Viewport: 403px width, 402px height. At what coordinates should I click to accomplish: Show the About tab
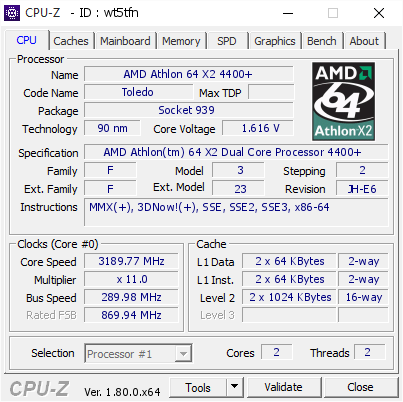[x=364, y=41]
